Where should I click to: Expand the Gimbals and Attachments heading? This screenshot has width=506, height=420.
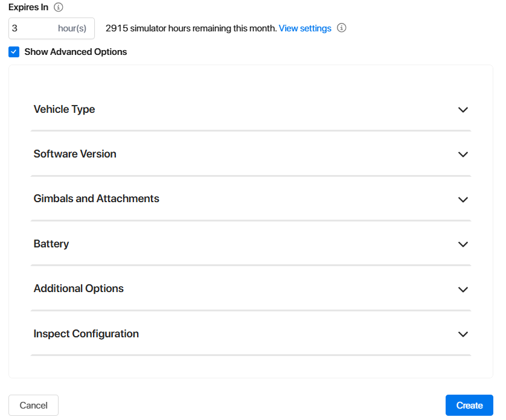(97, 199)
